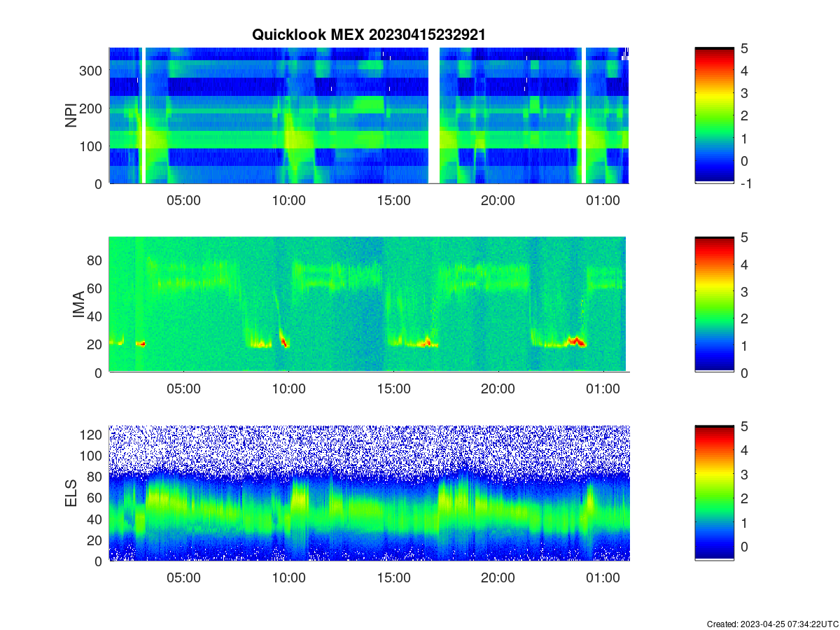The image size is (840, 630).
Task: Click the "10:00" time tick under NPI panel
Action: click(288, 200)
